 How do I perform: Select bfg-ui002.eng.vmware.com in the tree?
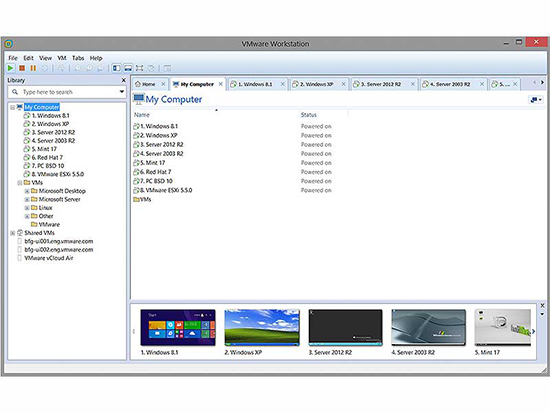[59, 249]
